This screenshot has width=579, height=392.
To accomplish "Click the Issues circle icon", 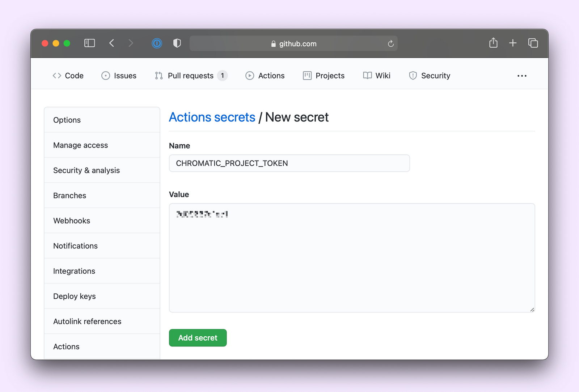I will click(x=105, y=76).
